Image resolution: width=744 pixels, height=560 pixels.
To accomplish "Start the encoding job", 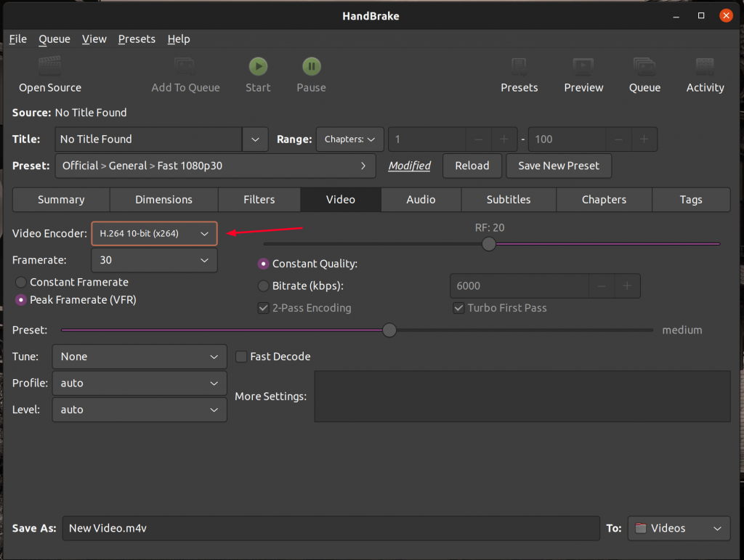I will (x=258, y=73).
